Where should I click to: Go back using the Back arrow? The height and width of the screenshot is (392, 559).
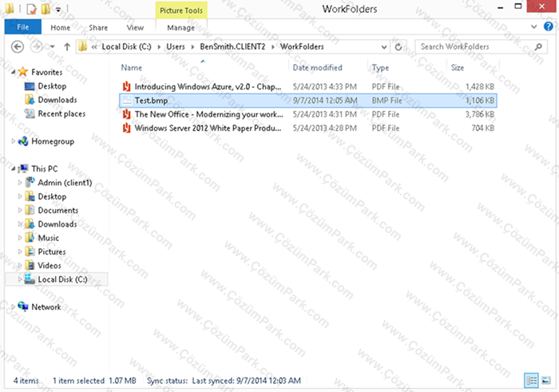(18, 46)
